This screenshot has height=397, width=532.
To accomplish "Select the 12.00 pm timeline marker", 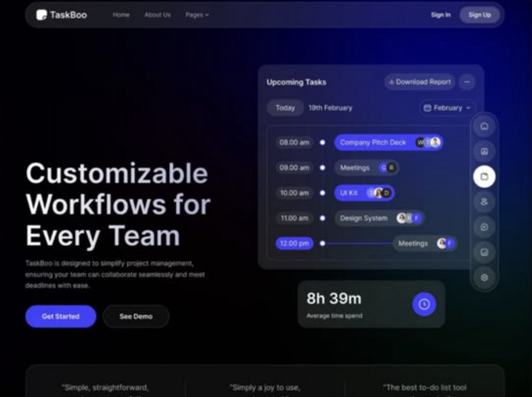I will point(294,243).
